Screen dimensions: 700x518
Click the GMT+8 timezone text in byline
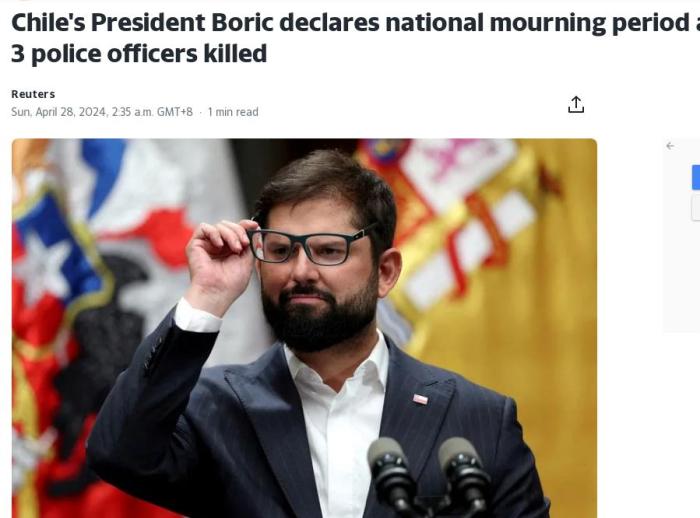coord(175,112)
